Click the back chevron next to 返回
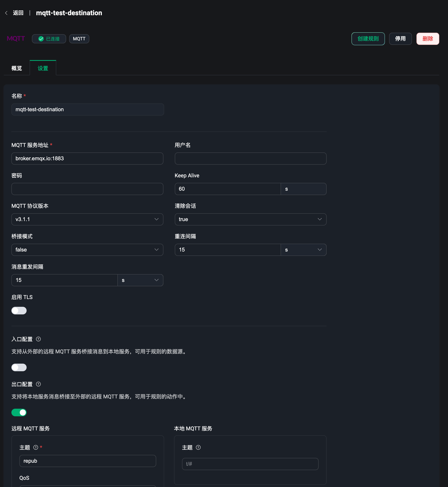 click(6, 13)
